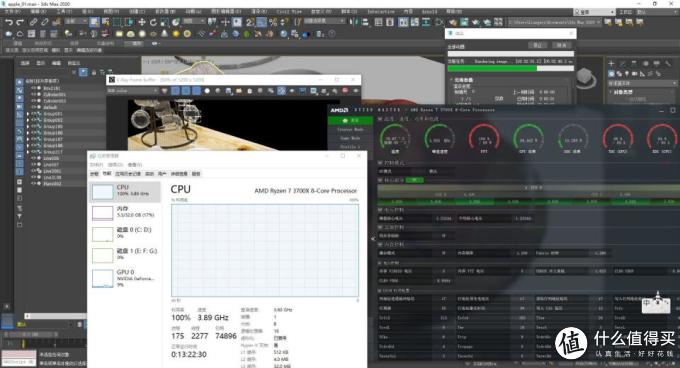The image size is (680, 368).
Task: Click save image icon in V-Ray frame buffer
Action: pyautogui.click(x=228, y=91)
